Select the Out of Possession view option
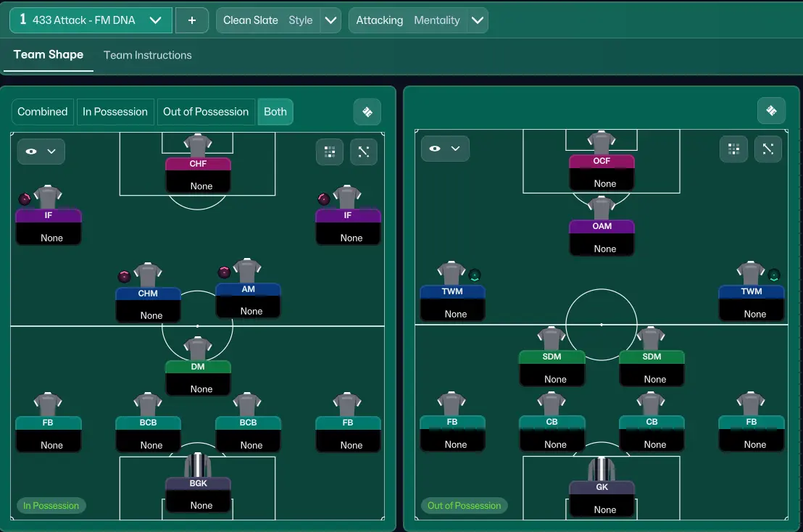The width and height of the screenshot is (803, 532). click(x=206, y=112)
